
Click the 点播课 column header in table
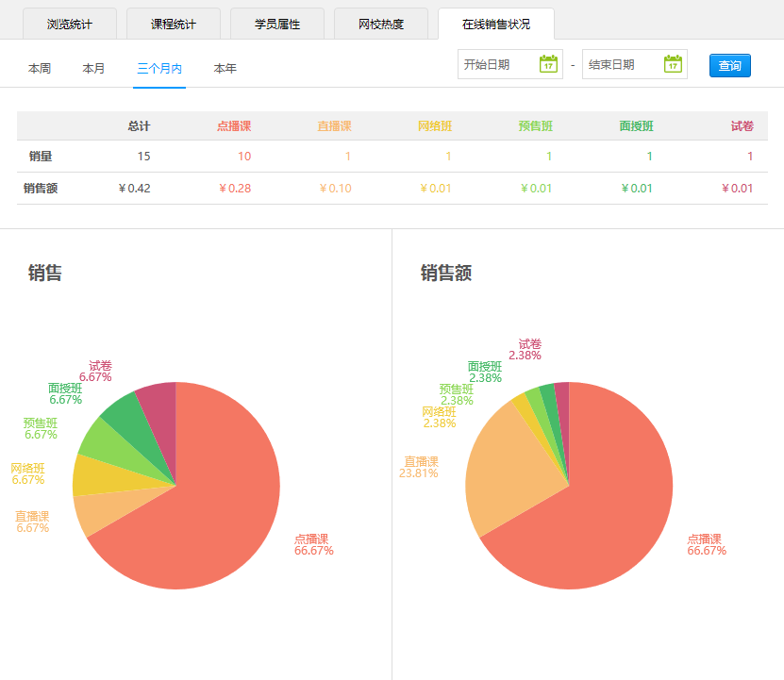(x=234, y=126)
